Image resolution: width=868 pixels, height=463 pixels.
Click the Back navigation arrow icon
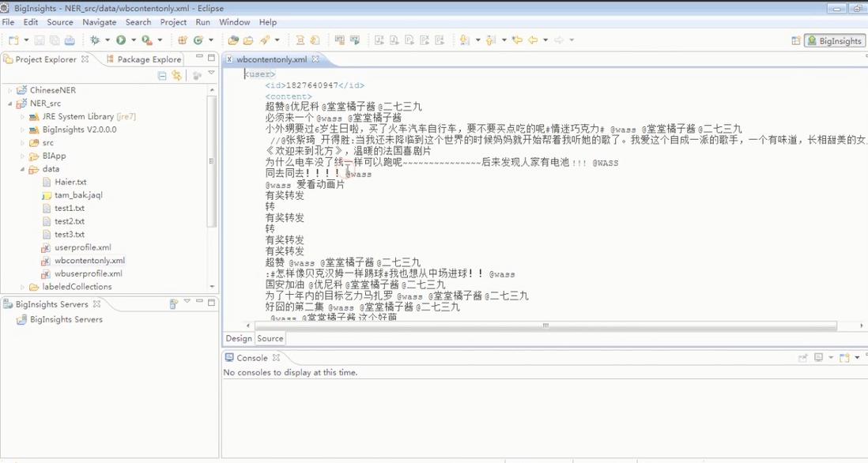[533, 40]
